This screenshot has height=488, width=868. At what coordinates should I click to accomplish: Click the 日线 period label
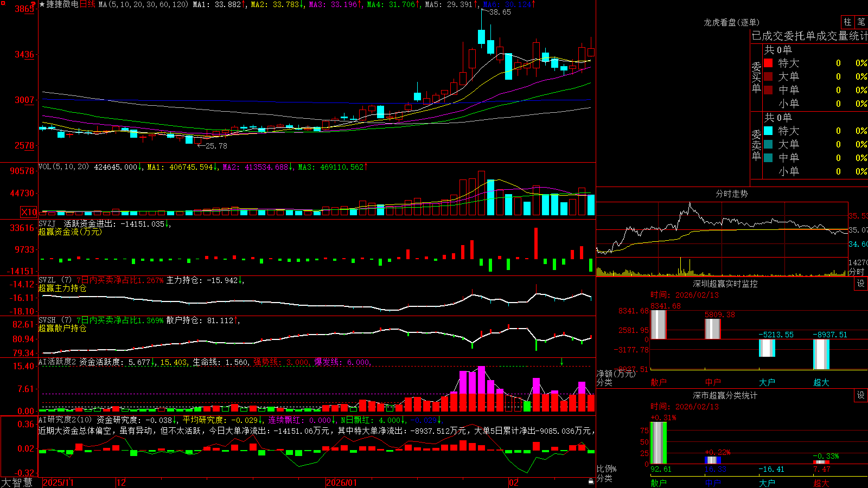click(x=87, y=4)
